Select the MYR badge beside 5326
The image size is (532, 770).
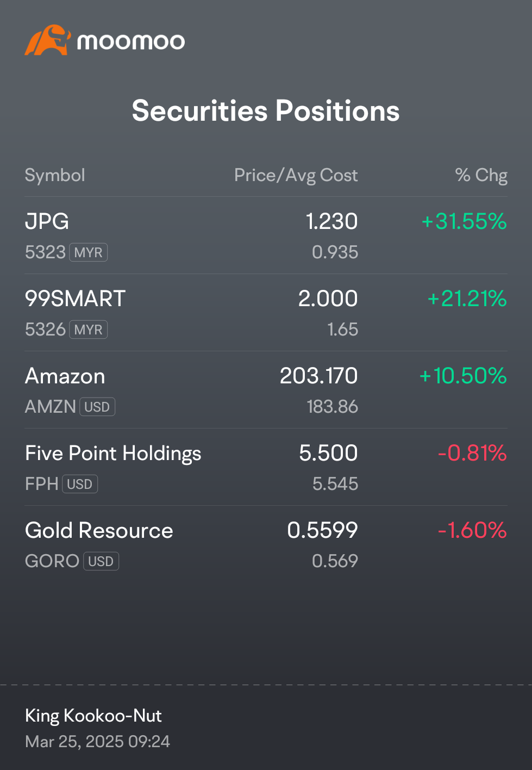(89, 330)
